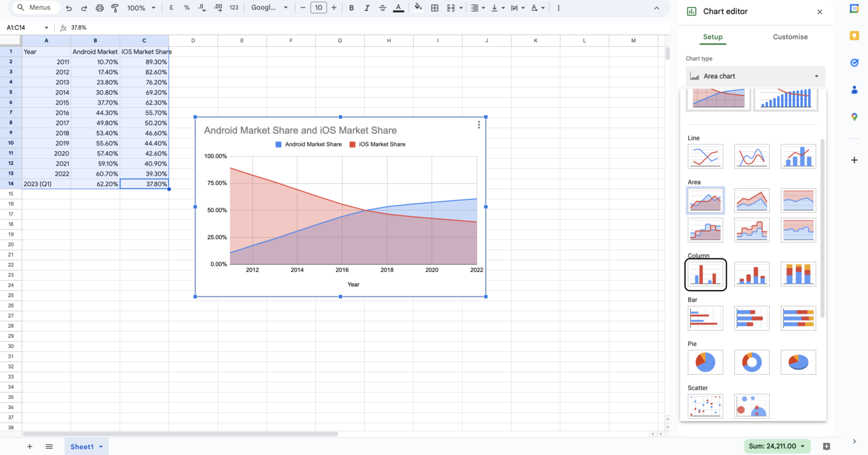Open the text colour picker

(x=398, y=7)
